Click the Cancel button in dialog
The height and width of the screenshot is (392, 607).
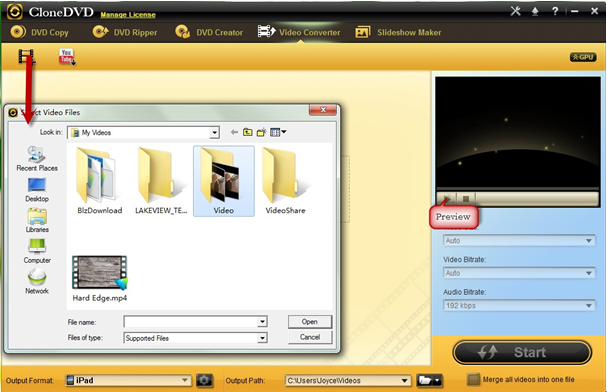pos(310,337)
